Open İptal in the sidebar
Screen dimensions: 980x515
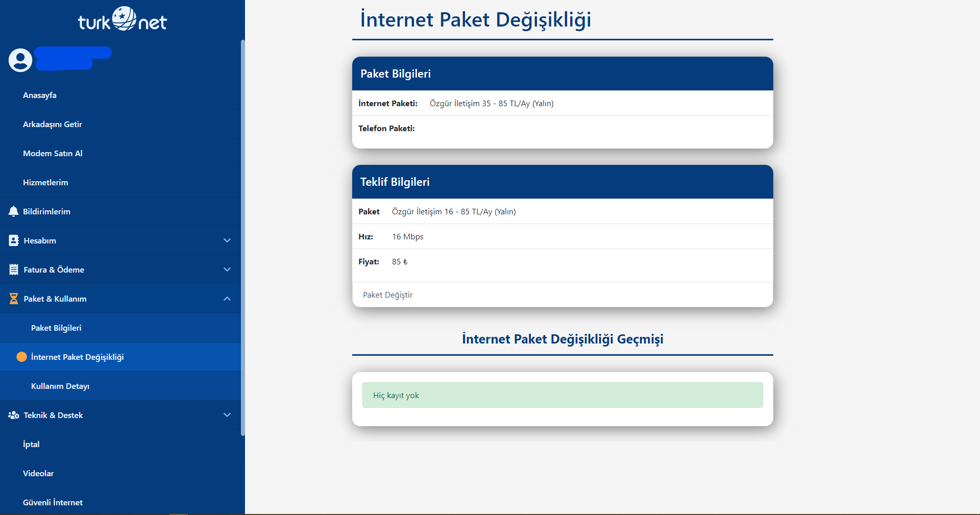click(31, 444)
